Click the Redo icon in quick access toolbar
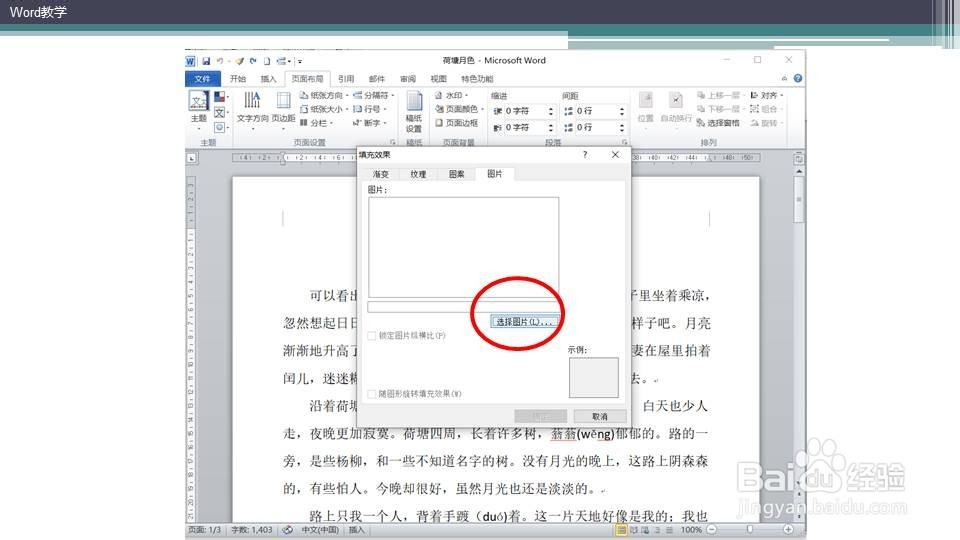 coord(253,61)
